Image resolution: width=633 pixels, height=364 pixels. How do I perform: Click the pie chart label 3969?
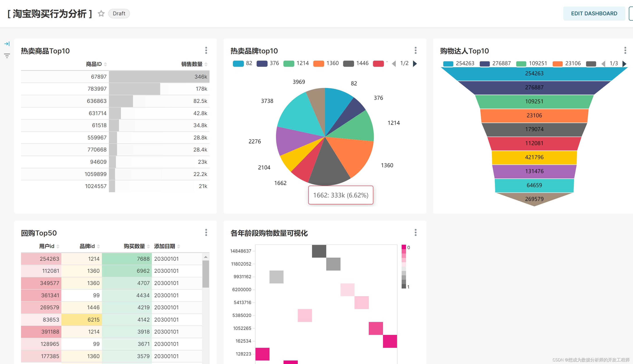pos(299,82)
